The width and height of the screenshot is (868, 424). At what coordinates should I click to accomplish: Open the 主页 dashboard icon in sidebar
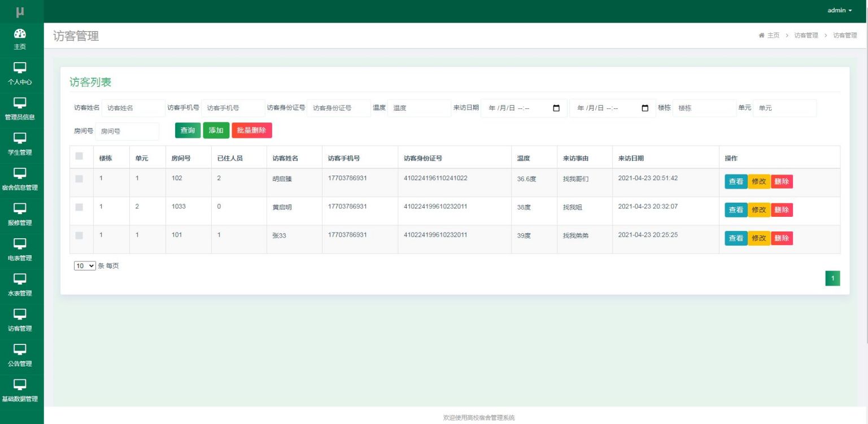pos(20,33)
